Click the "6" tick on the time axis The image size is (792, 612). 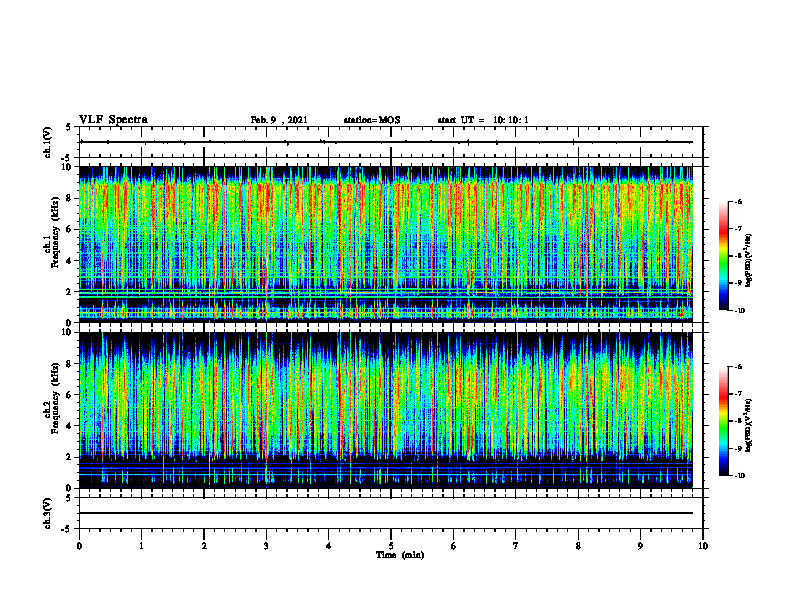(x=454, y=546)
